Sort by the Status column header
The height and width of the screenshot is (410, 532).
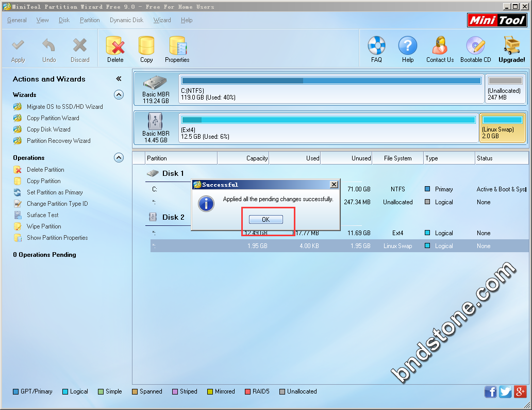point(502,158)
